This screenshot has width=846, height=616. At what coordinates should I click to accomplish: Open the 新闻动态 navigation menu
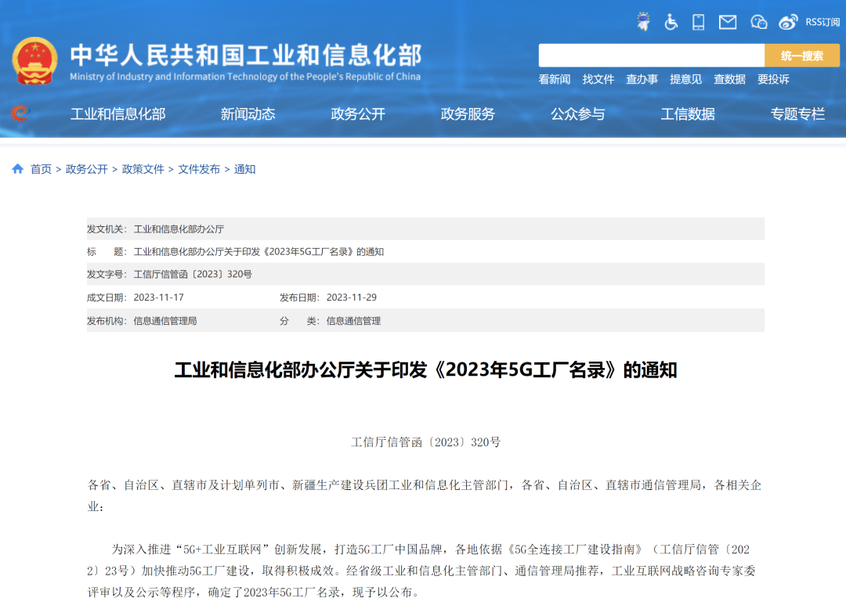248,114
